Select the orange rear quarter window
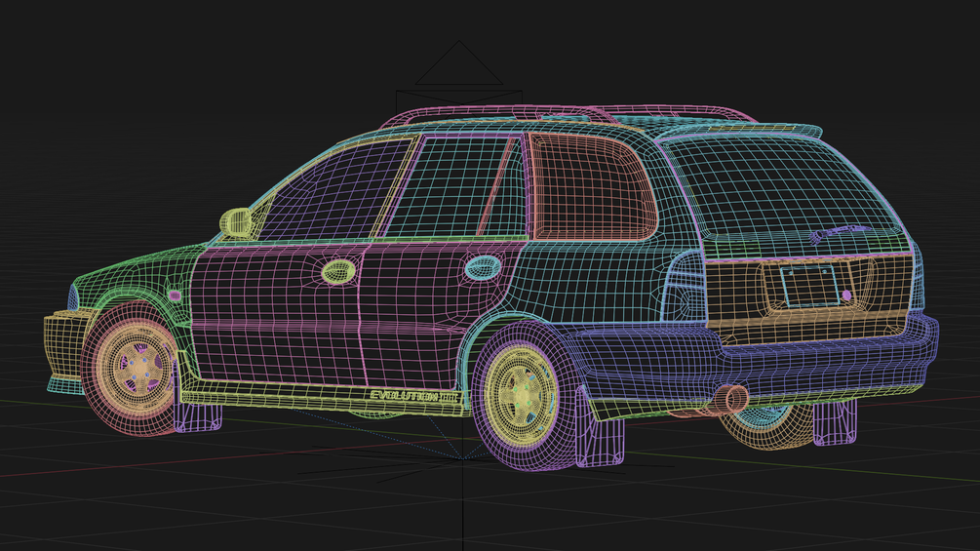 tap(592, 187)
